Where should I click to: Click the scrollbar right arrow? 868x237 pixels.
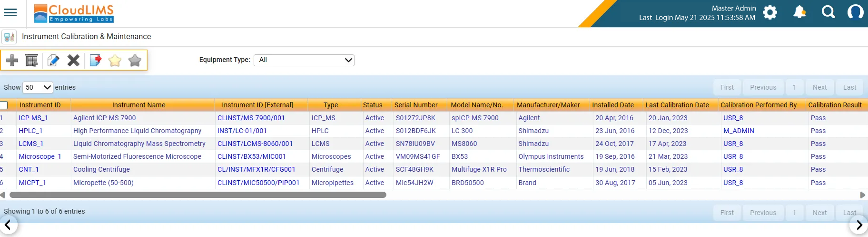[x=863, y=195]
